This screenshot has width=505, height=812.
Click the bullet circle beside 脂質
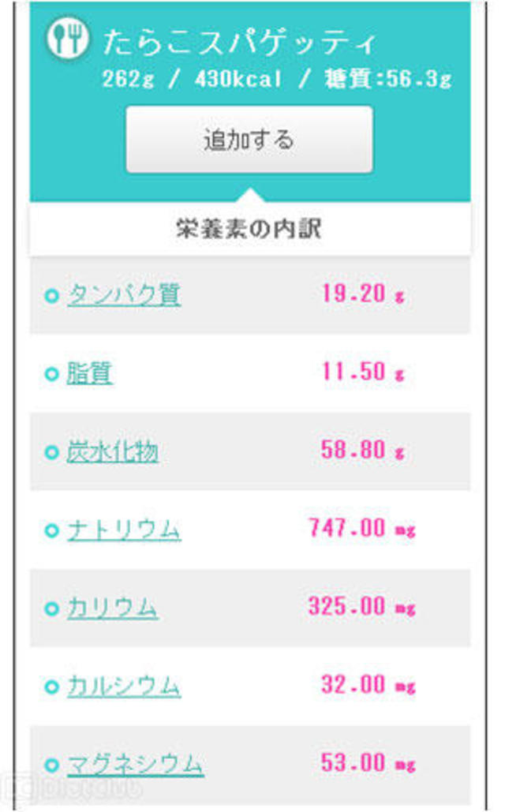(x=52, y=375)
